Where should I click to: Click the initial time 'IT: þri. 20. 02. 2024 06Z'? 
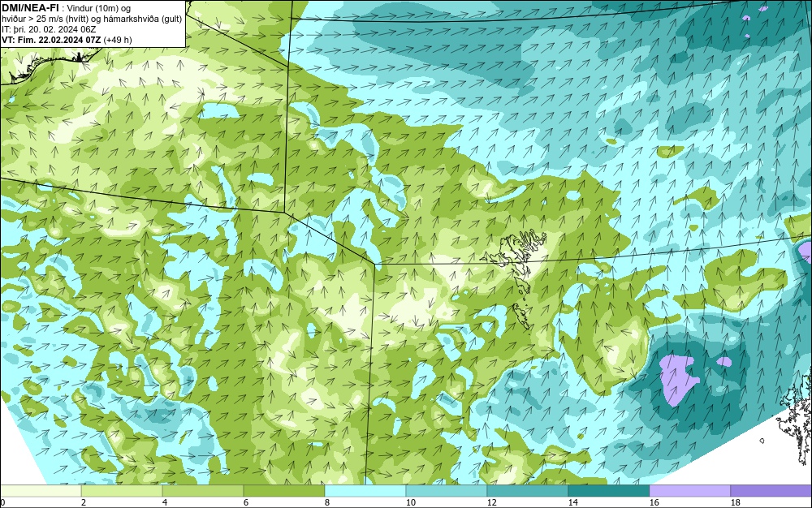click(x=48, y=29)
